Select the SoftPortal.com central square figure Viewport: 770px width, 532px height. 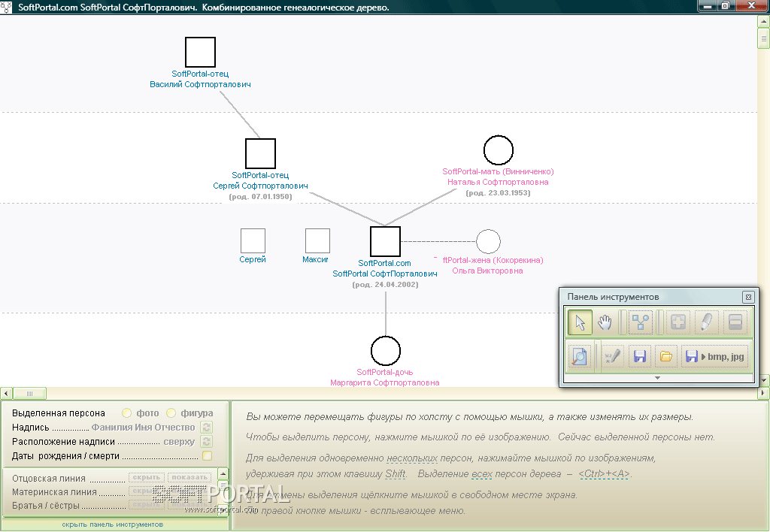(385, 241)
